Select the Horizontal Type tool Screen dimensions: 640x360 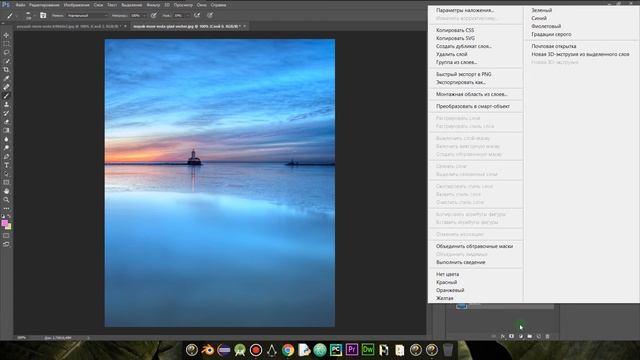[6, 165]
